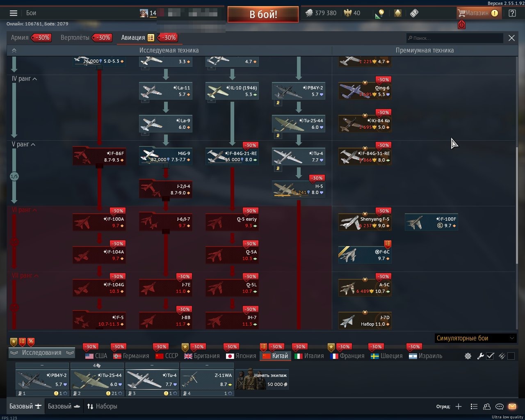Open the orange mail envelope icon
The height and width of the screenshot is (420, 525).
tap(512, 406)
